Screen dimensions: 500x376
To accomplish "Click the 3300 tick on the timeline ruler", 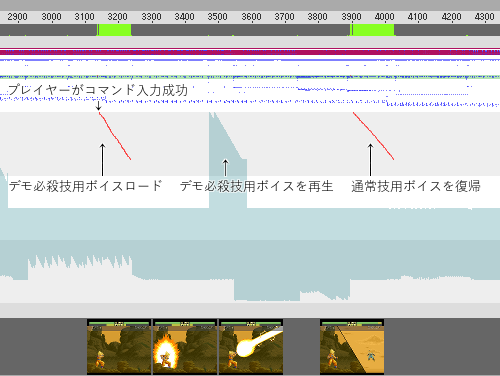I will point(151,17).
